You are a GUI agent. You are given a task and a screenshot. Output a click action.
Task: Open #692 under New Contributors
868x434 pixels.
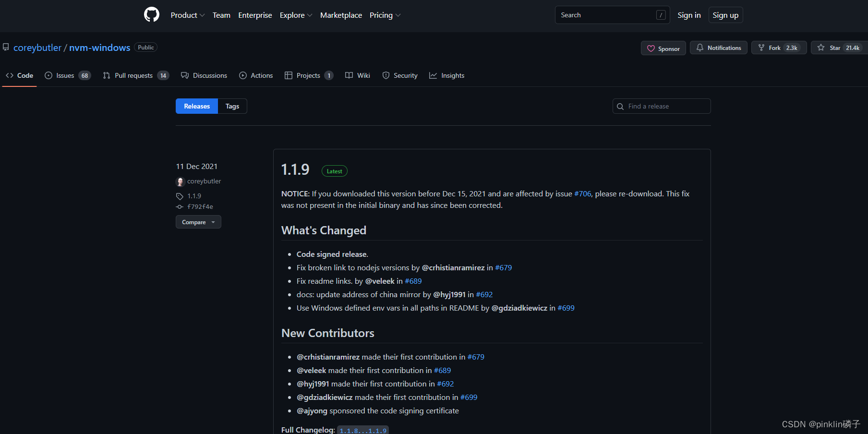coord(446,384)
